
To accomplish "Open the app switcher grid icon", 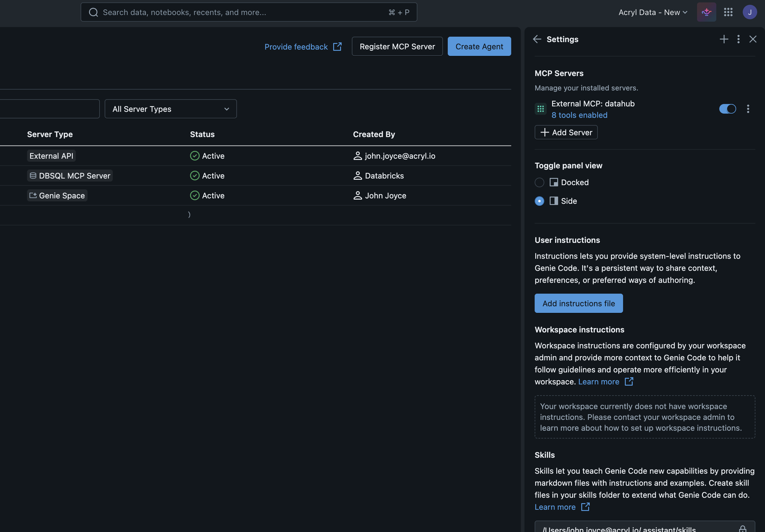I will (728, 12).
